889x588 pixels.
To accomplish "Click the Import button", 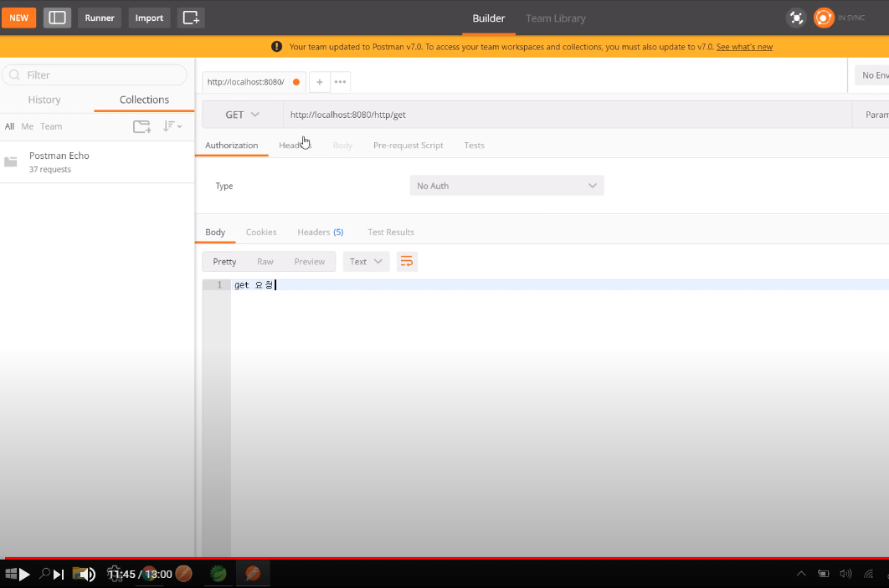I will pos(149,18).
